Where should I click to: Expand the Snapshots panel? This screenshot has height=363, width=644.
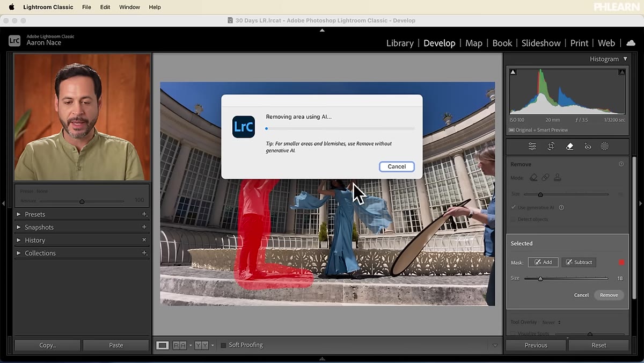click(x=18, y=227)
